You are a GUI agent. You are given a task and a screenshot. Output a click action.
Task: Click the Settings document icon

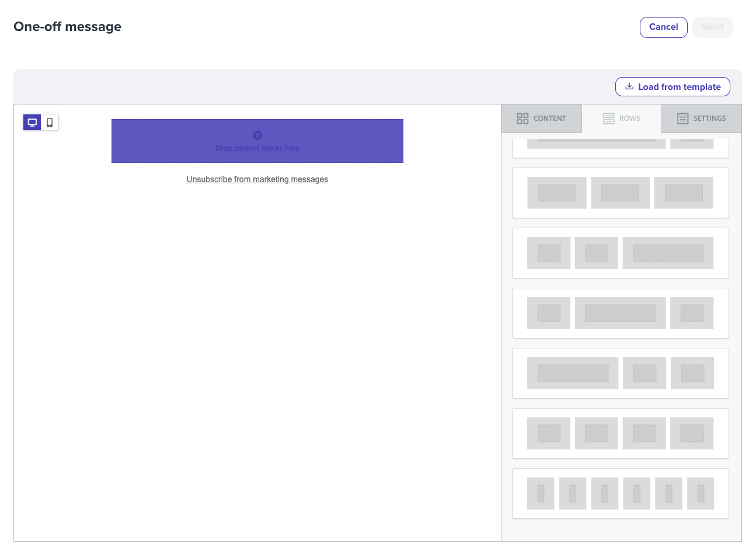pos(682,118)
